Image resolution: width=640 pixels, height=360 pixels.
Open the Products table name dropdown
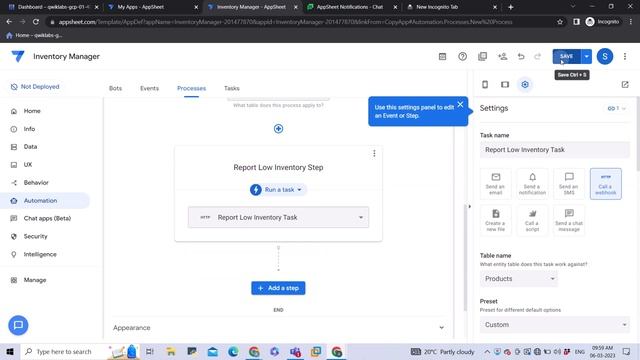tap(519, 279)
